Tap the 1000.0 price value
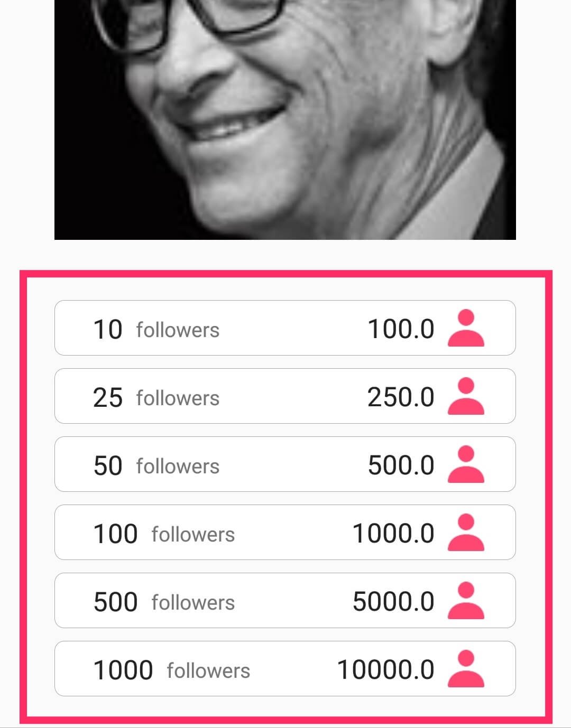The height and width of the screenshot is (728, 571). click(x=393, y=534)
